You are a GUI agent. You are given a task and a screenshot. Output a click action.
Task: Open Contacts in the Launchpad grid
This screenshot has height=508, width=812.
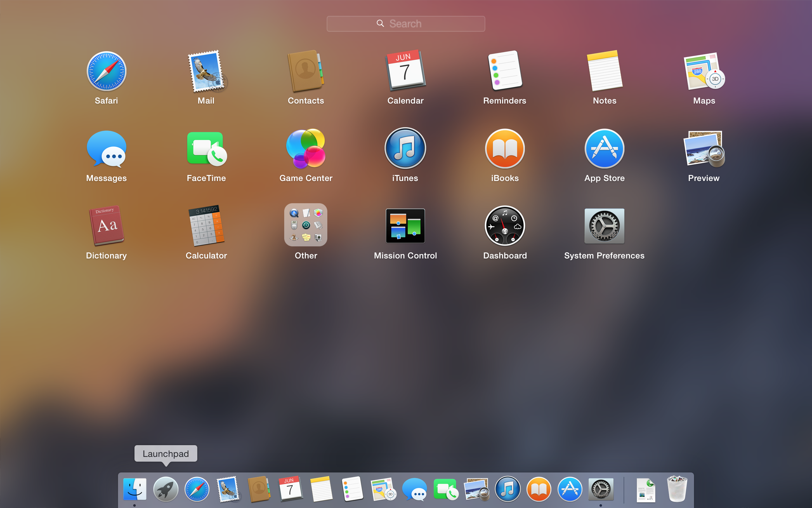click(306, 71)
